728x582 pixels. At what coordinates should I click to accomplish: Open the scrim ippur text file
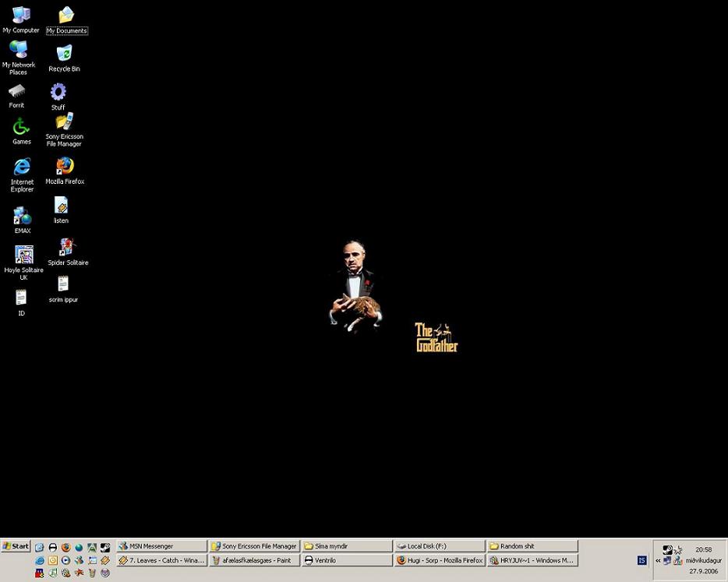(63, 289)
